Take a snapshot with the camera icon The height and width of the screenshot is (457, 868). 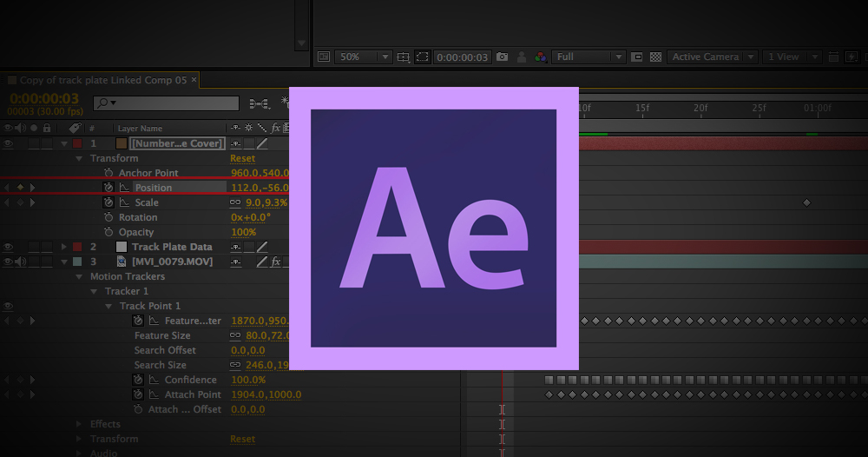[502, 56]
